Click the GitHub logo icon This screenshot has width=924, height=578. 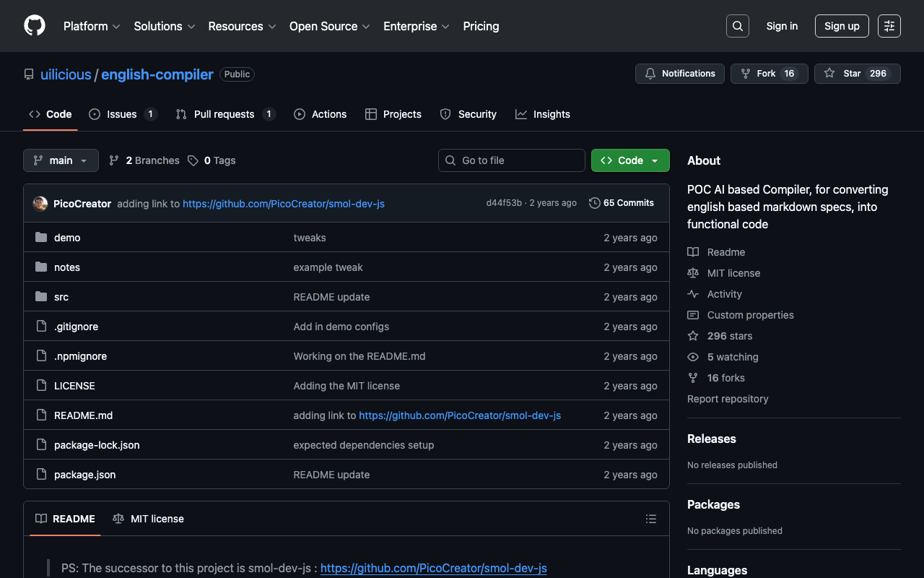35,26
